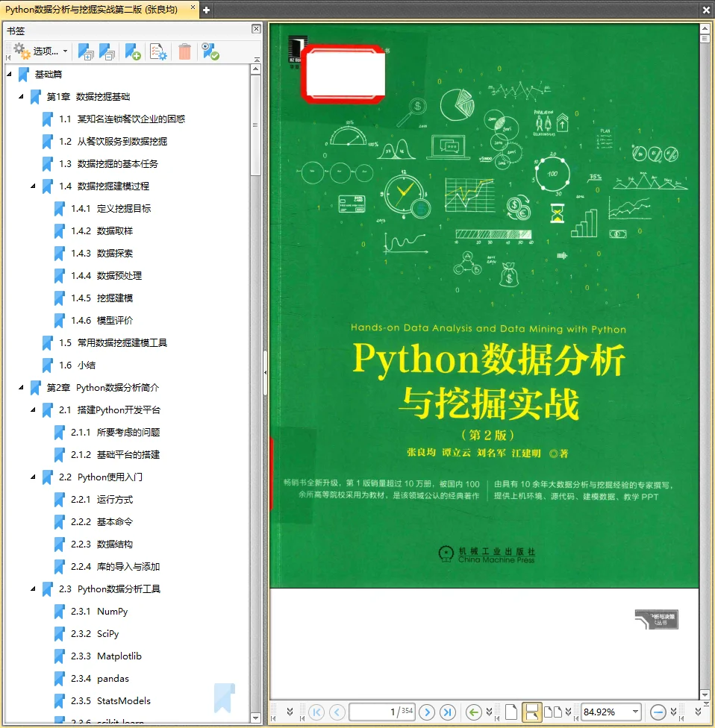Jump to last page button
This screenshot has height=728, width=715.
(448, 712)
